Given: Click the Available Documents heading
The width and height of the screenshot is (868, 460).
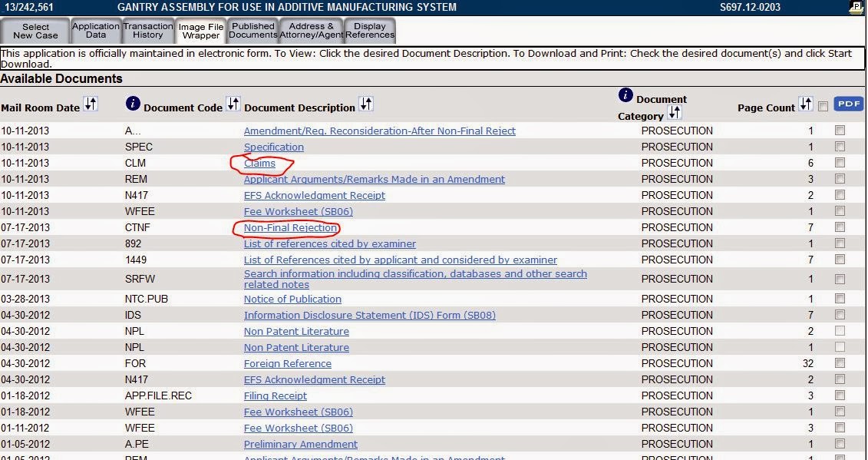Looking at the screenshot, I should point(61,78).
